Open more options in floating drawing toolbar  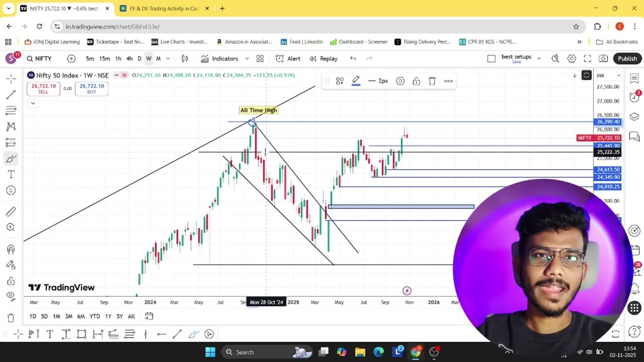pyautogui.click(x=448, y=81)
